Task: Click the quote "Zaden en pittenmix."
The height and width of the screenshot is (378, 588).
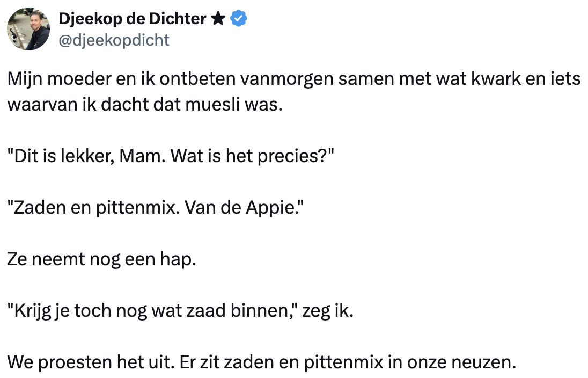Action: pos(93,208)
